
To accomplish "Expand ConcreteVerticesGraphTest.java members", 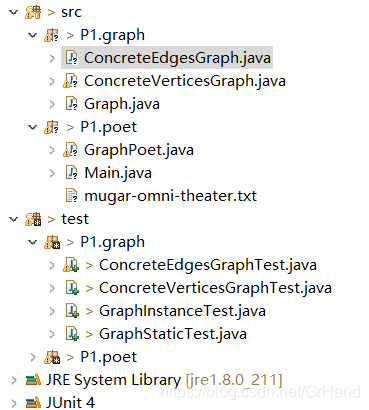I will tap(52, 288).
